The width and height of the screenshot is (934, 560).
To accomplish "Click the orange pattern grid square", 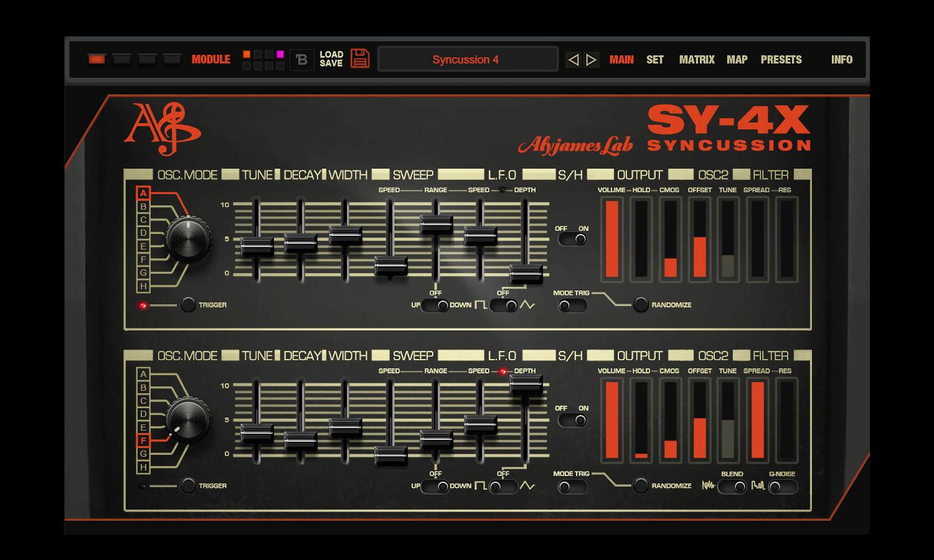I will 247,54.
